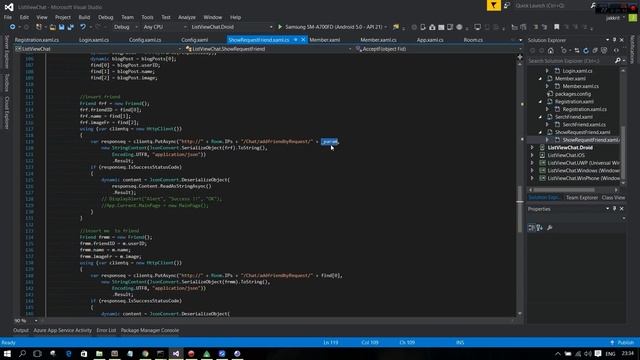Open the Error List tab
Viewport: 640px width, 360px height.
pyautogui.click(x=106, y=330)
